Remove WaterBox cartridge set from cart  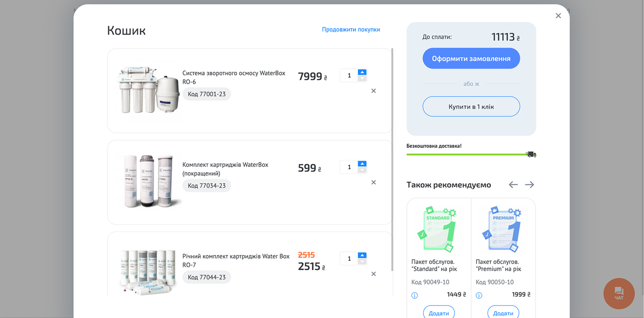click(x=374, y=182)
